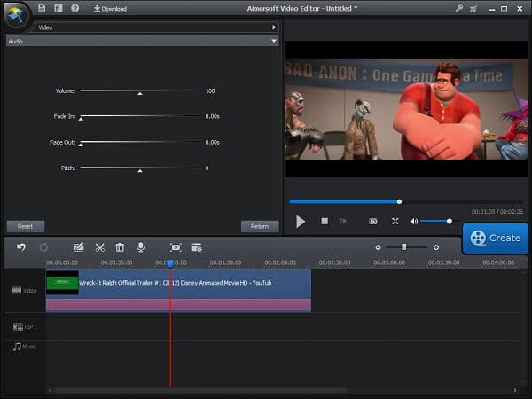Image resolution: width=532 pixels, height=399 pixels.
Task: Click the blue playhead marker on ruler
Action: click(x=170, y=263)
